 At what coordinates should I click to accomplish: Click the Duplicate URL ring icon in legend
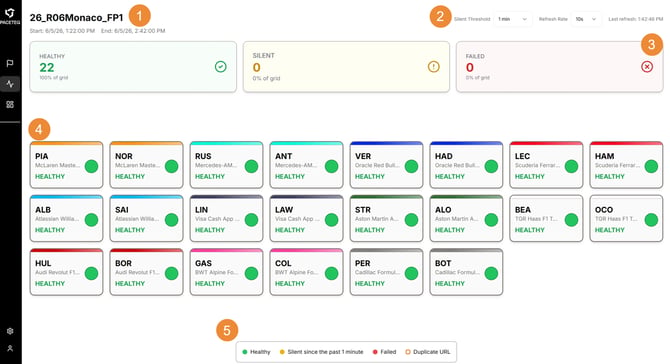[x=408, y=352]
